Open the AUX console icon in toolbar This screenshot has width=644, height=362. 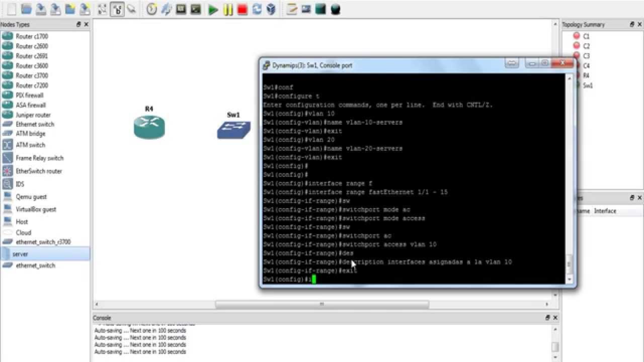pos(196,9)
